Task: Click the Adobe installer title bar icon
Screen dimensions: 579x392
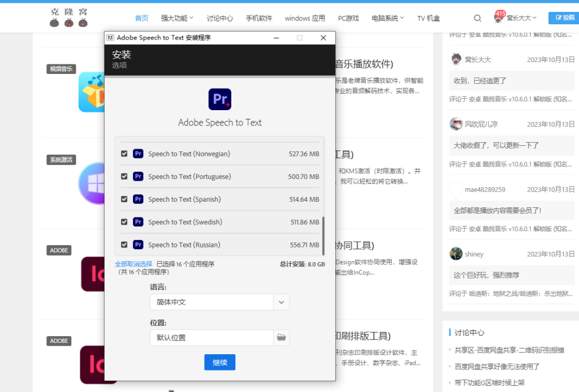Action: point(110,38)
